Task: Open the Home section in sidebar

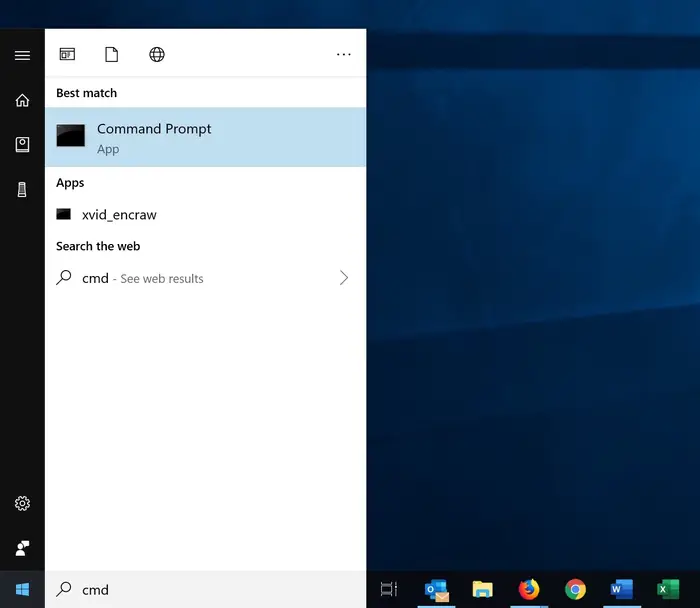Action: pos(22,100)
